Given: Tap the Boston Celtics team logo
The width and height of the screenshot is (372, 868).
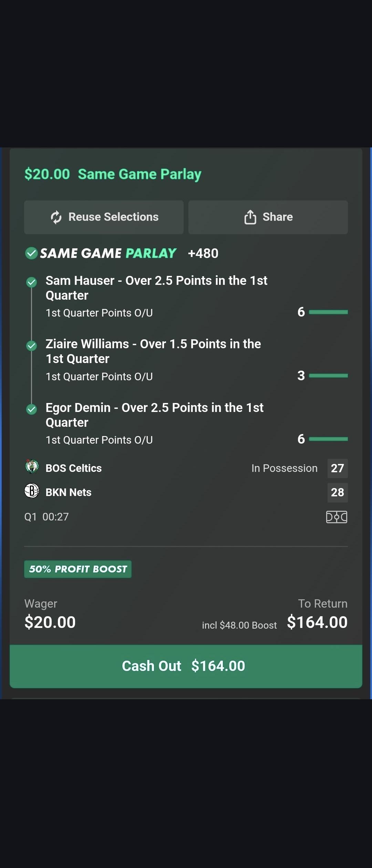Looking at the screenshot, I should point(32,467).
